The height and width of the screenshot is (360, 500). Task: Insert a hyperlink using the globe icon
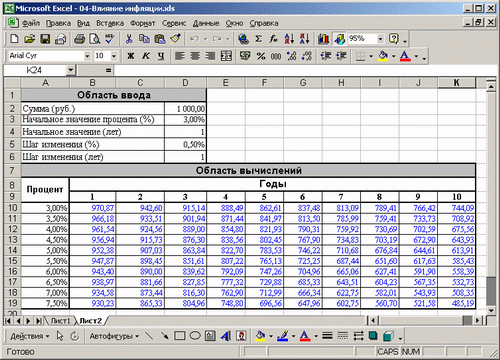click(x=243, y=39)
